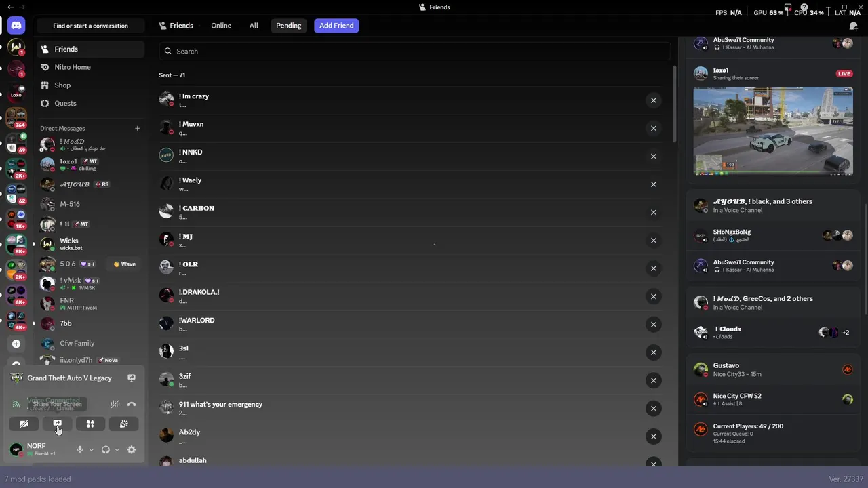Open Cfw Family group DM
This screenshot has height=488, width=868.
tap(90, 343)
